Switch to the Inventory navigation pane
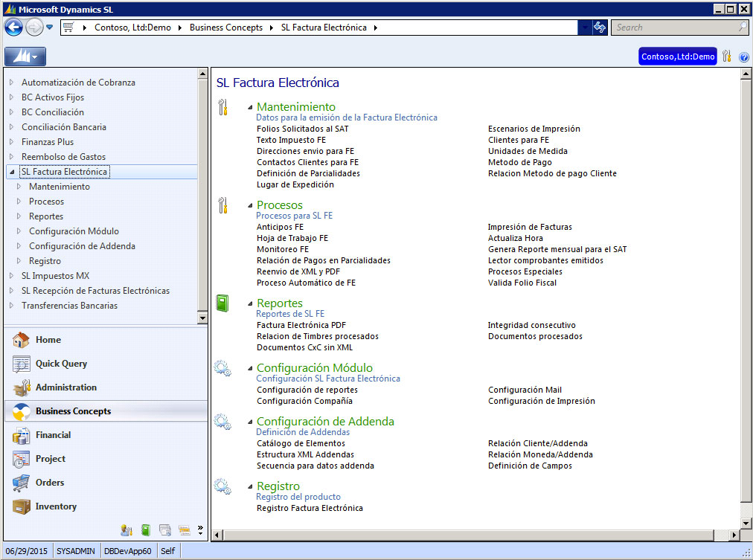The height and width of the screenshot is (560, 753). 56,506
